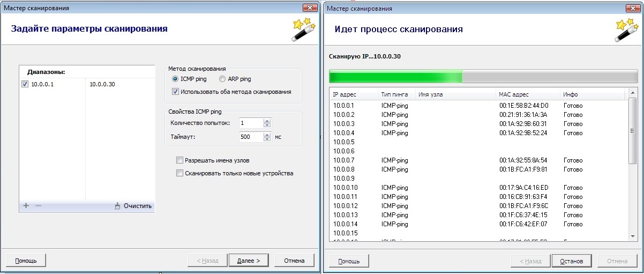Click the wand icon in scanning progress window
Image resolution: width=644 pixels, height=274 pixels.
pyautogui.click(x=626, y=29)
